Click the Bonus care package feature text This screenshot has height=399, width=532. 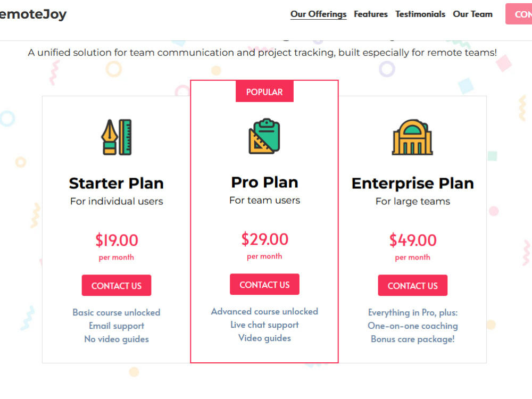tap(413, 339)
